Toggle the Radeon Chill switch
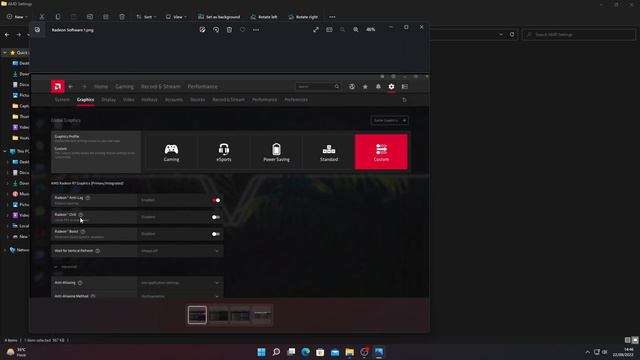 216,217
